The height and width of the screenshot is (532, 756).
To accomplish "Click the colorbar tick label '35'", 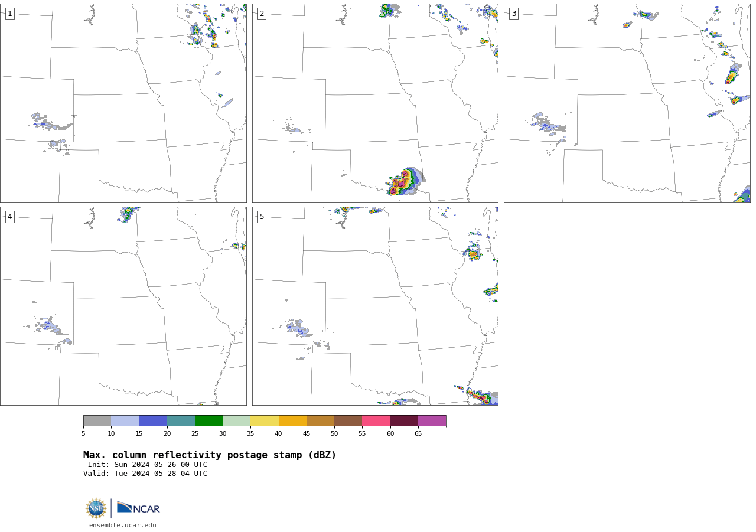I will point(250,434).
